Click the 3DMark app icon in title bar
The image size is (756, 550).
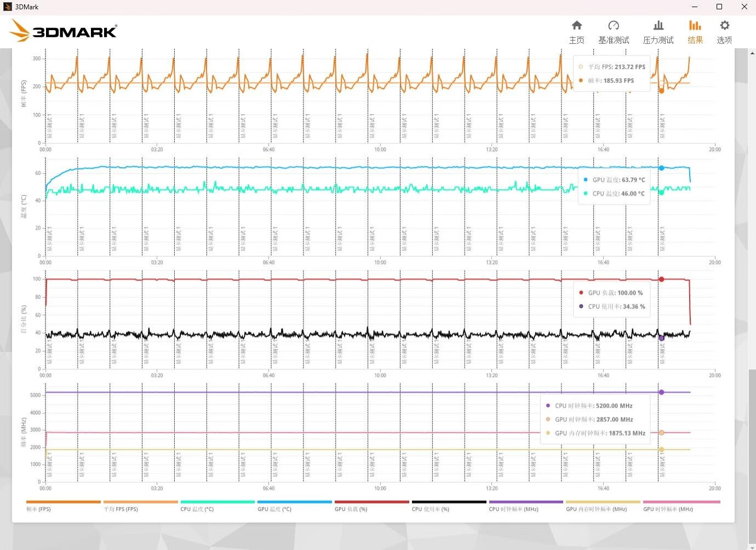click(x=7, y=7)
